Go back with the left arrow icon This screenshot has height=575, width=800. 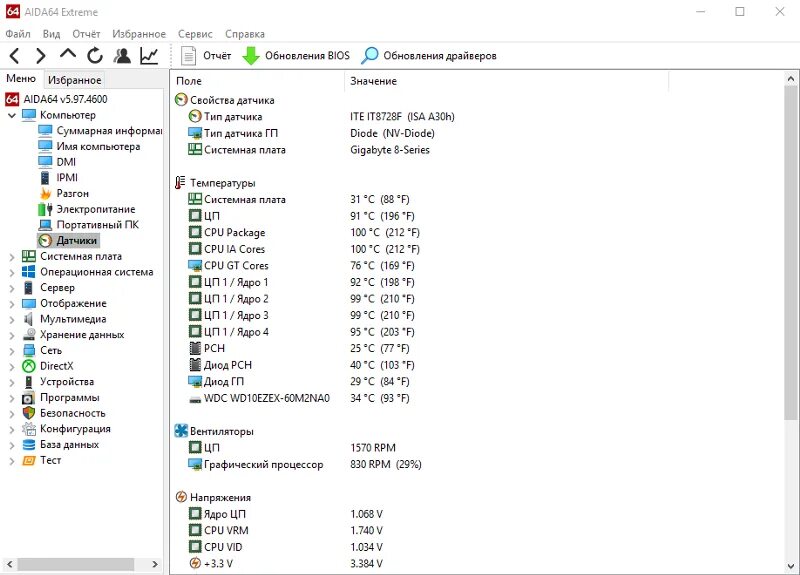pos(14,56)
